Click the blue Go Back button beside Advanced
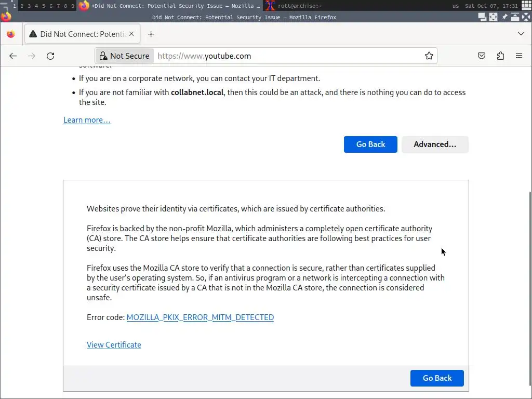 370,144
